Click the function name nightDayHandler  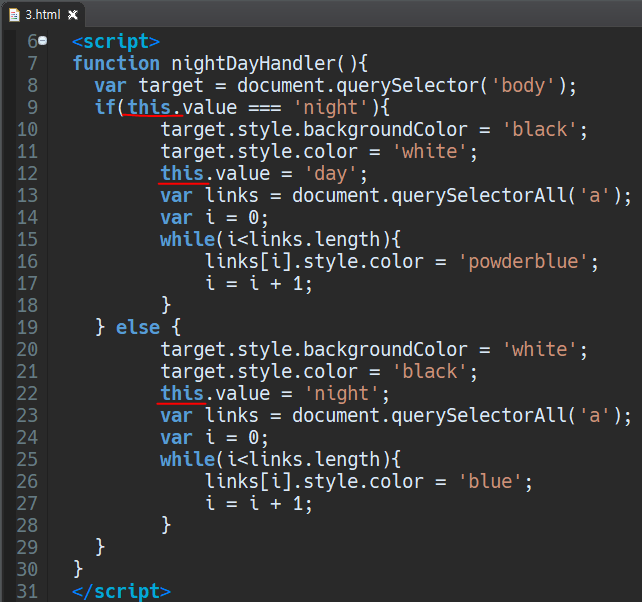[x=254, y=63]
